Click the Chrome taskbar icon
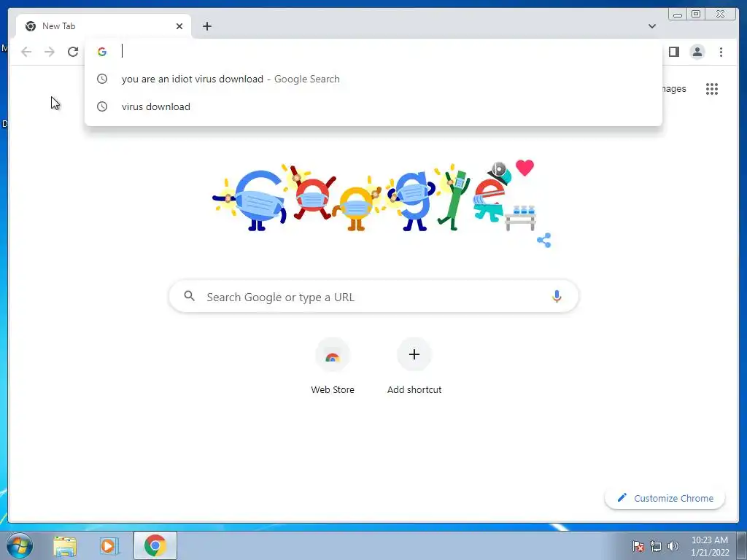The width and height of the screenshot is (747, 560). pos(155,545)
